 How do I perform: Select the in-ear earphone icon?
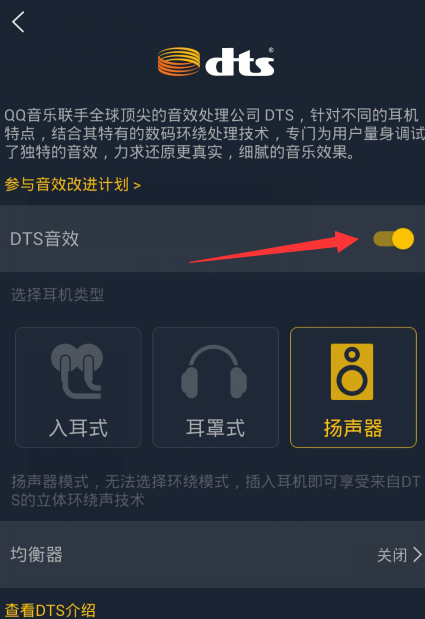77,371
